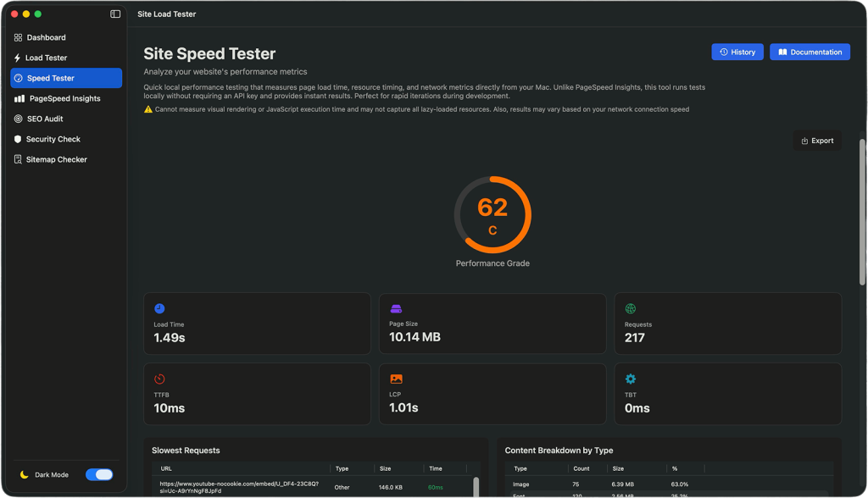
Task: Click the red stopwatch icon on TTFB card
Action: click(162, 379)
